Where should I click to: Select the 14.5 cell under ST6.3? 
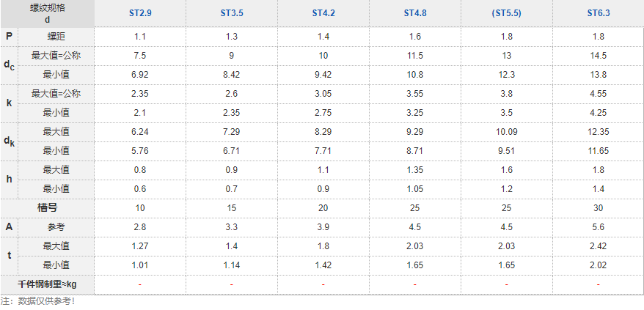pos(598,55)
